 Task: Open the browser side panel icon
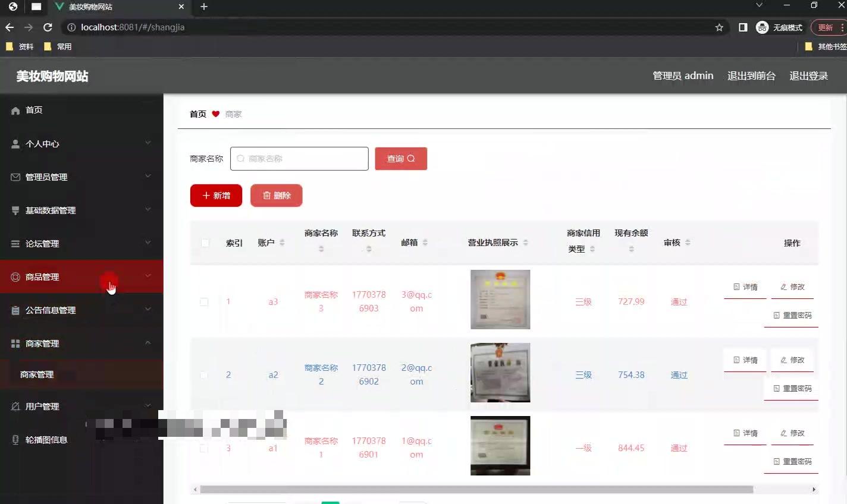point(743,27)
